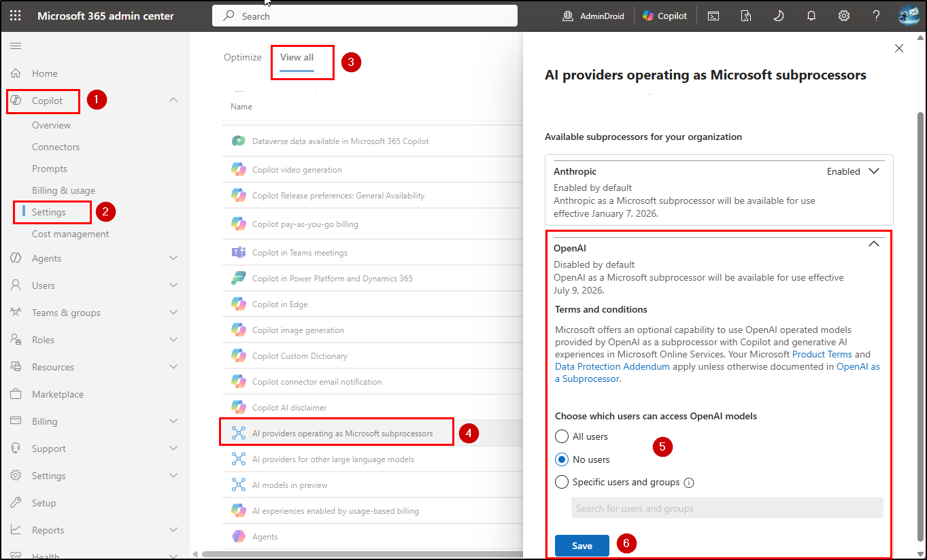927x560 pixels.
Task: Click the Marketplace bag icon
Action: tap(16, 394)
